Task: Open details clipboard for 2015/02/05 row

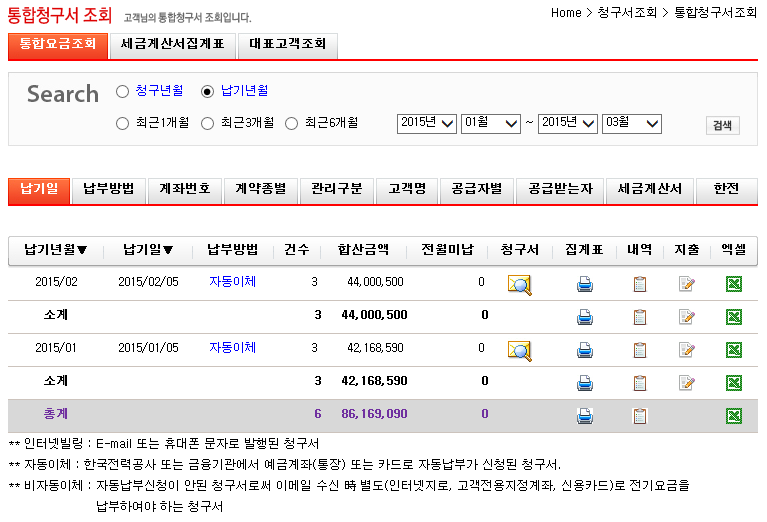Action: [x=640, y=284]
